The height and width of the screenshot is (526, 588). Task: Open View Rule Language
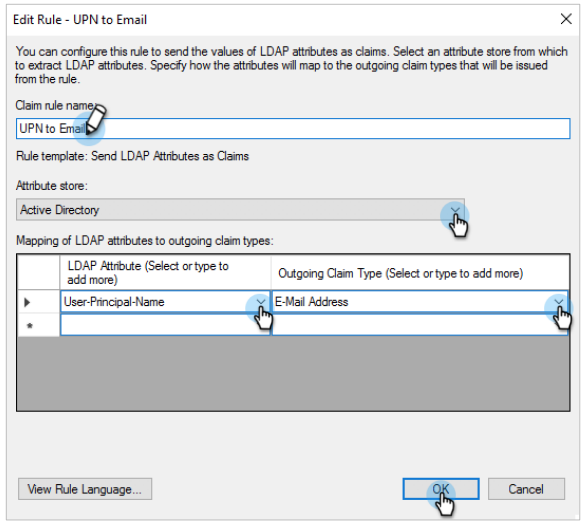[x=85, y=489]
